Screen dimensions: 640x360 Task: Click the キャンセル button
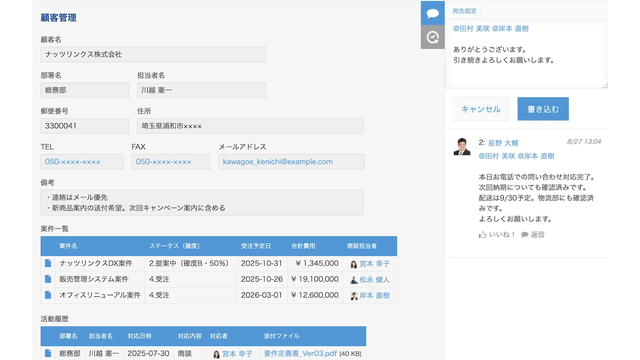[x=481, y=109]
